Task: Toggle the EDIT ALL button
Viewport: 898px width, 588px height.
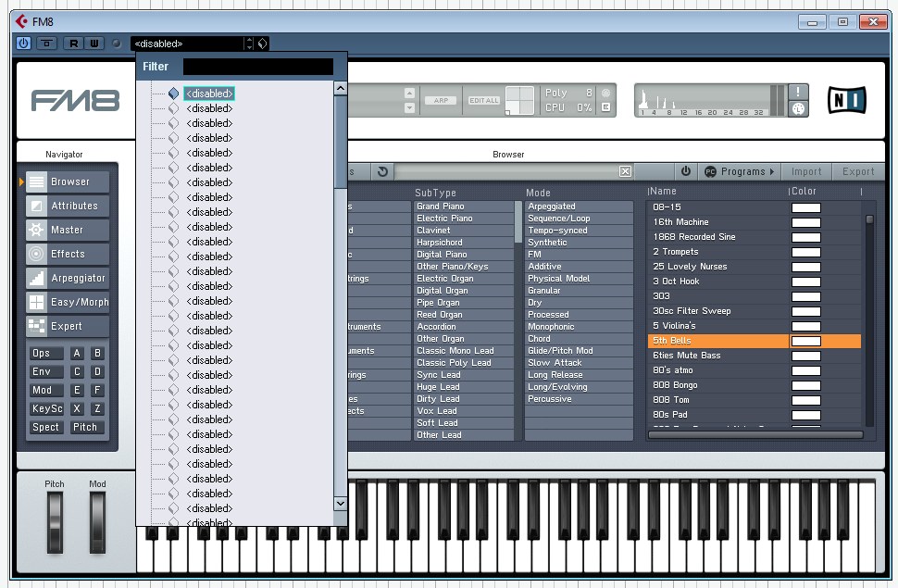Action: click(x=484, y=100)
